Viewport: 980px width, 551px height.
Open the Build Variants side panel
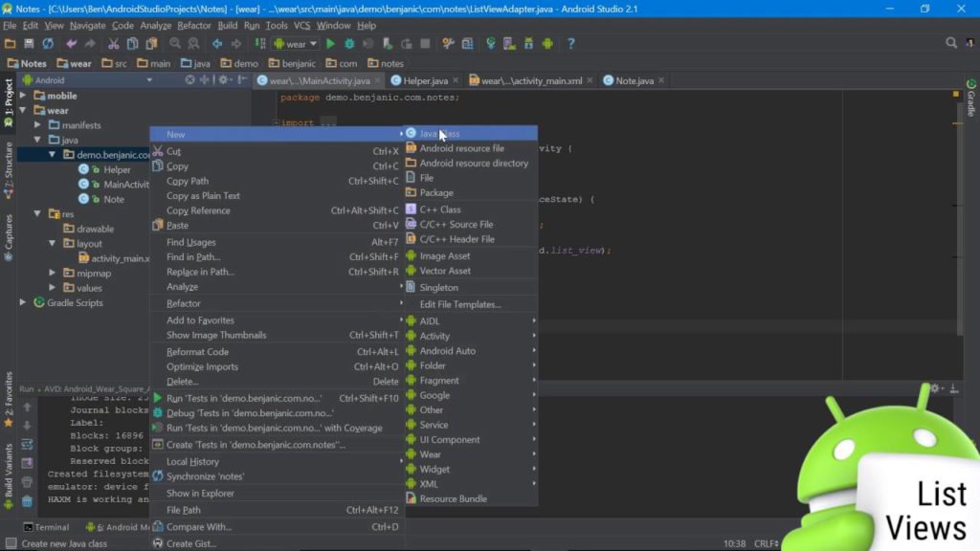pyautogui.click(x=8, y=476)
